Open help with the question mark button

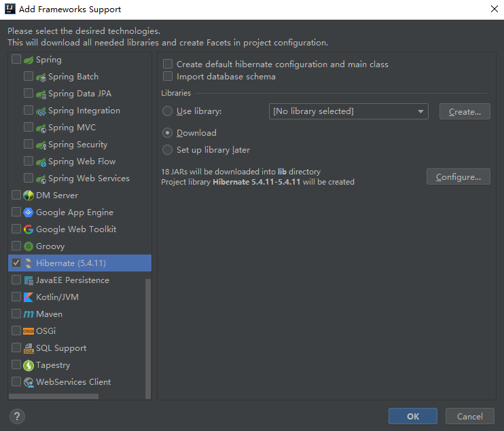pyautogui.click(x=17, y=417)
